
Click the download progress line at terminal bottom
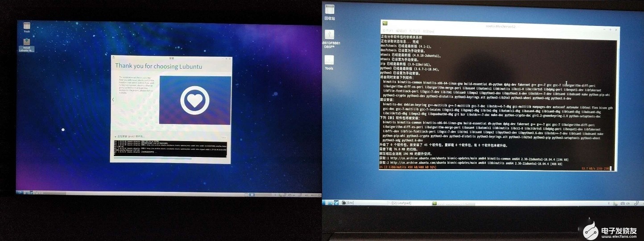495,168
